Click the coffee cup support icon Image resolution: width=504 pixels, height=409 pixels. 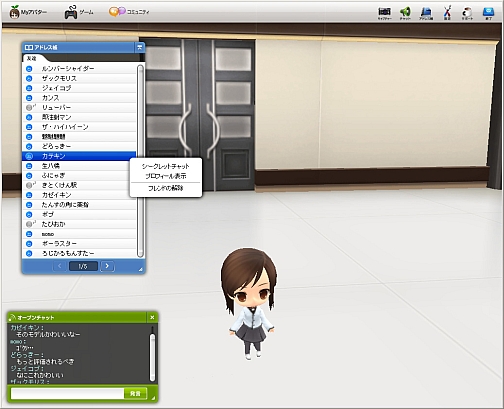pyautogui.click(x=467, y=13)
